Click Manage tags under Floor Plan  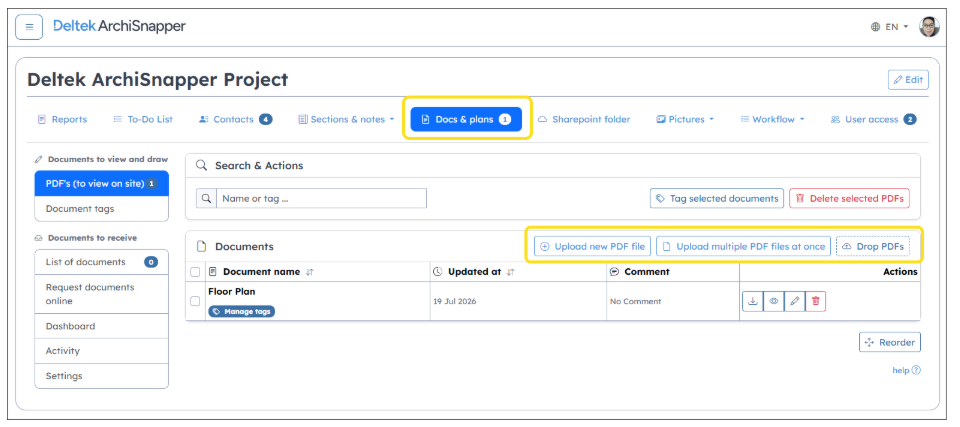pyautogui.click(x=242, y=311)
